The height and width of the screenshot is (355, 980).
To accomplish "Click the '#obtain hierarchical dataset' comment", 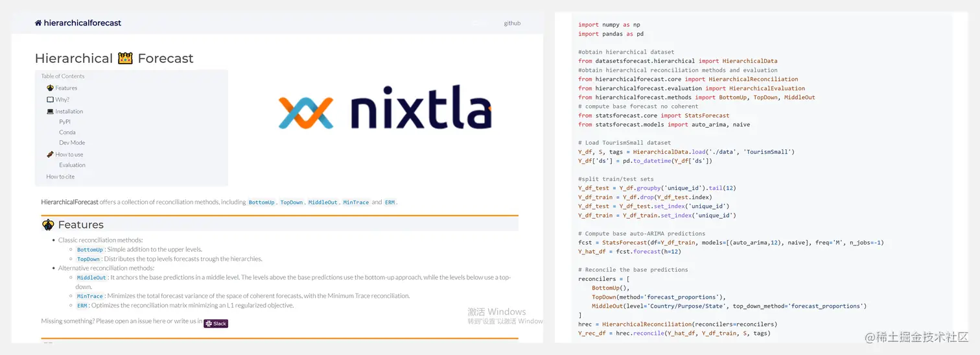I will click(626, 52).
